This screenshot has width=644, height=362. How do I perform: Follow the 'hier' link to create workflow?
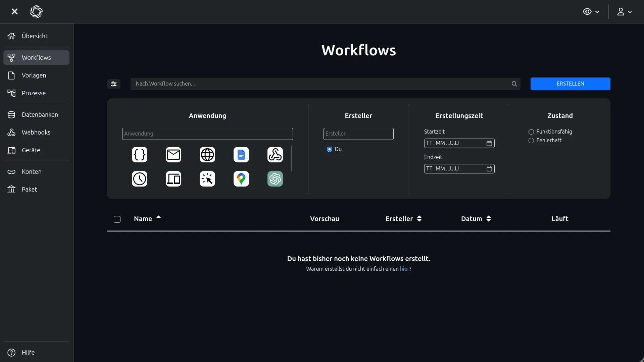tap(404, 269)
